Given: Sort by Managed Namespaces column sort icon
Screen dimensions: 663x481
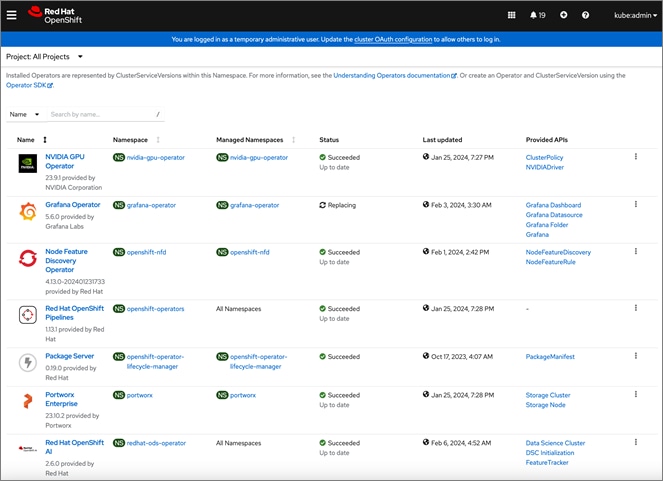Looking at the screenshot, I should tap(293, 140).
